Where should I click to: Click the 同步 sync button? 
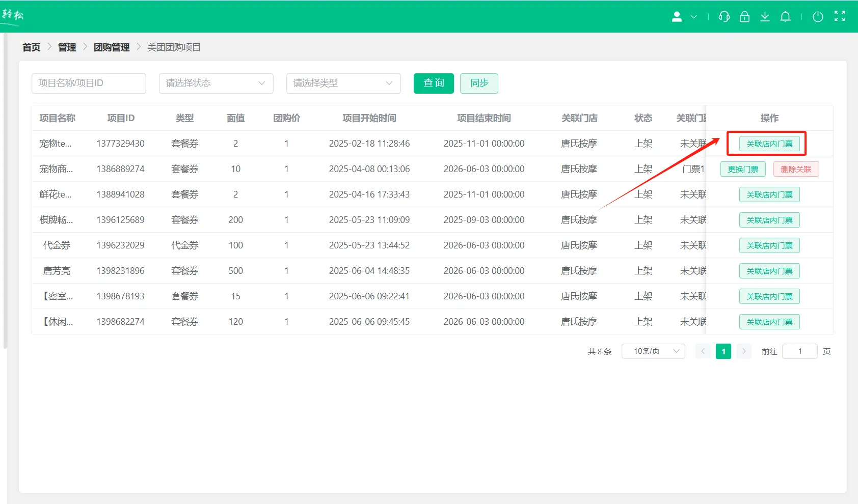[x=479, y=83]
